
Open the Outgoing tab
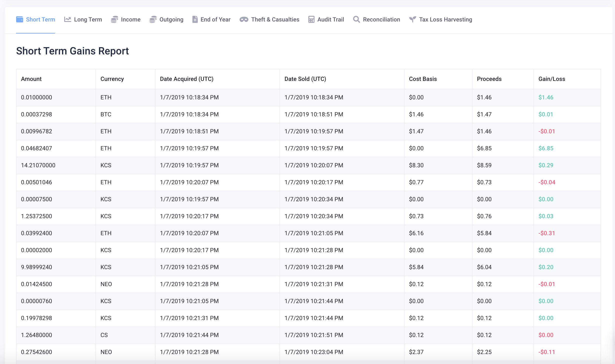(x=166, y=19)
